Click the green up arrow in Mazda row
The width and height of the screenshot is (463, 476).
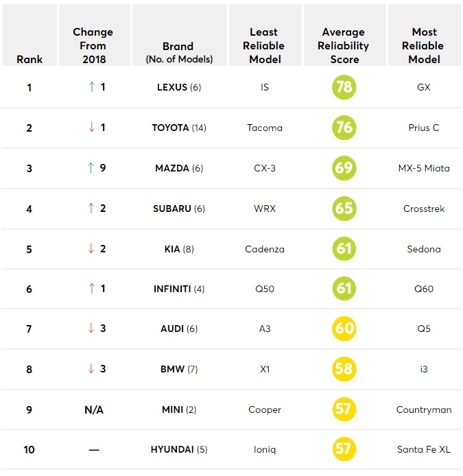pyautogui.click(x=91, y=168)
